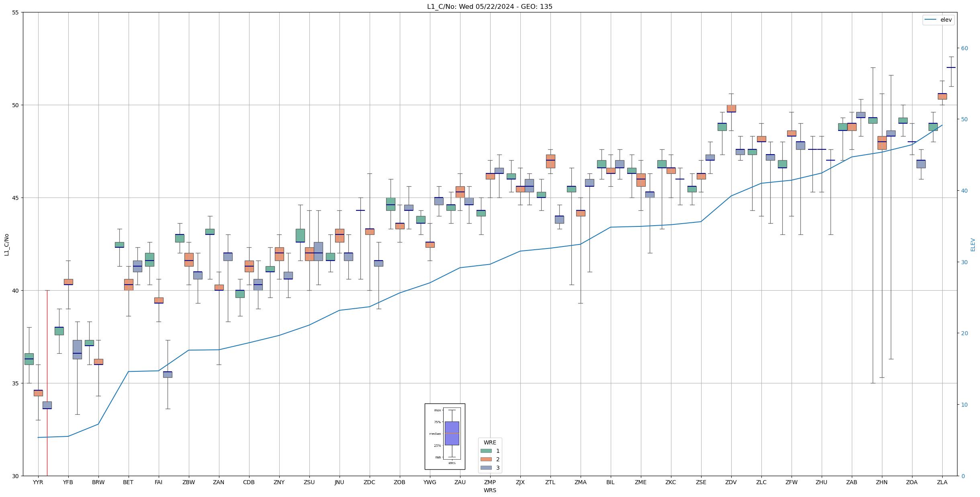Click the 20 tick on right axis

click(x=964, y=333)
